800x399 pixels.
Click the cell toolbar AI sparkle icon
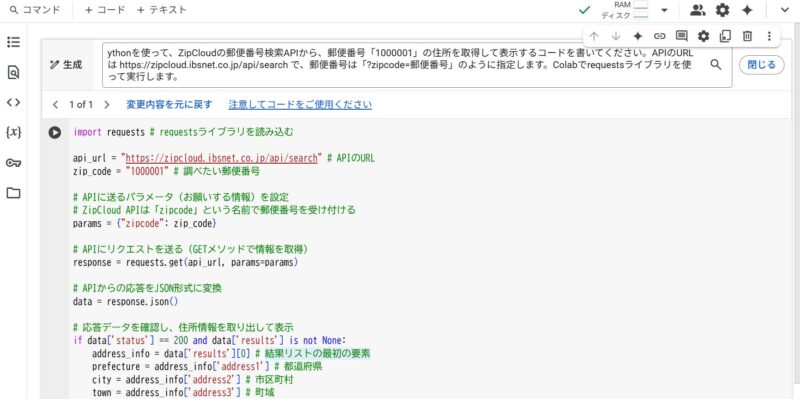[637, 36]
